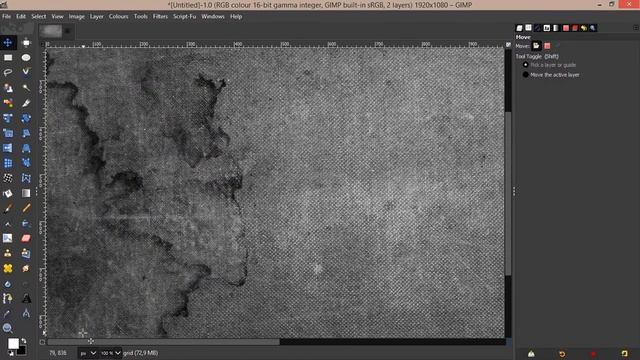640x360 pixels.
Task: Select the Heal tool
Action: (x=8, y=268)
